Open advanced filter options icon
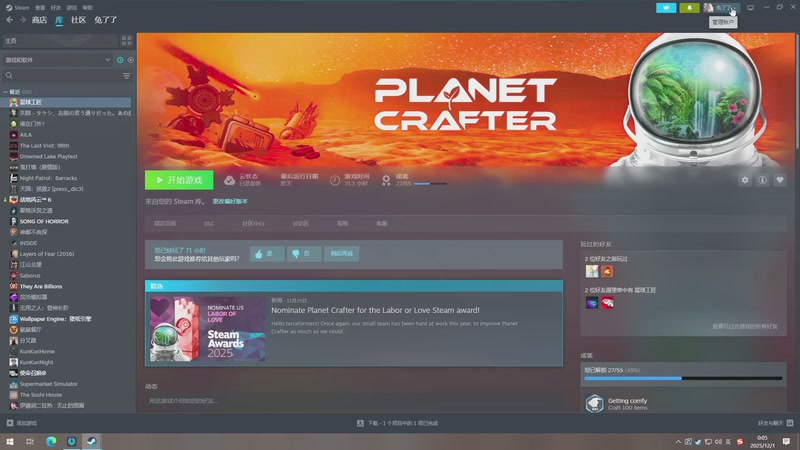Screen dimensions: 800x450 pos(127,76)
